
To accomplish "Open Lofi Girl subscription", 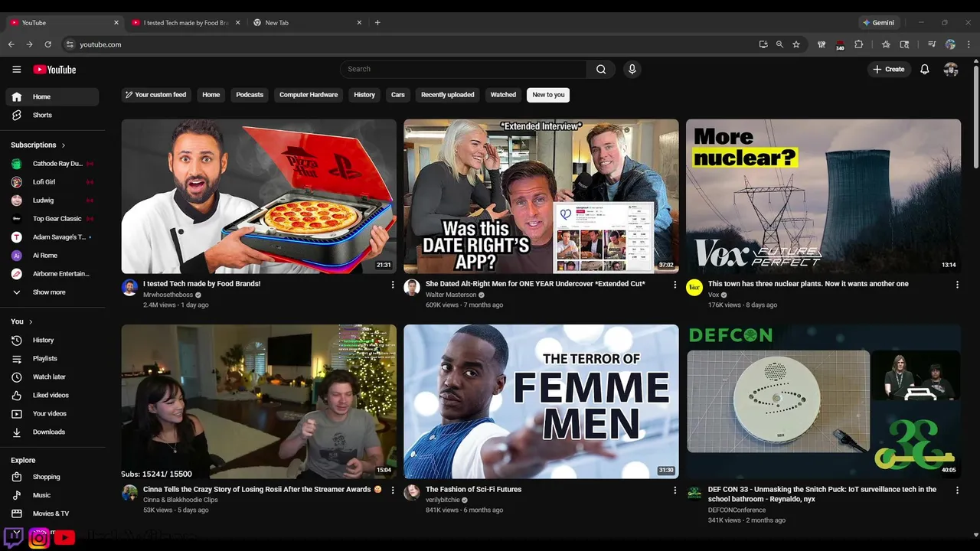I will 52,182.
